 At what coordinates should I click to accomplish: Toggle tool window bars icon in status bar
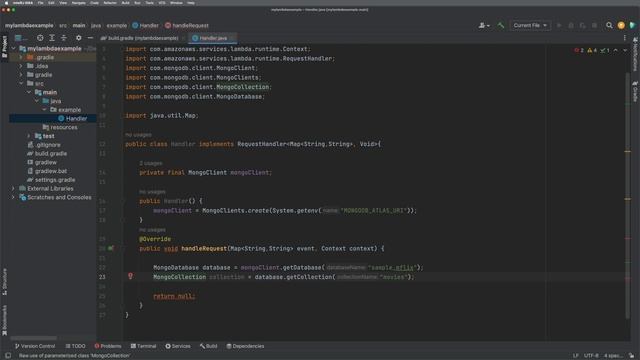(x=8, y=356)
